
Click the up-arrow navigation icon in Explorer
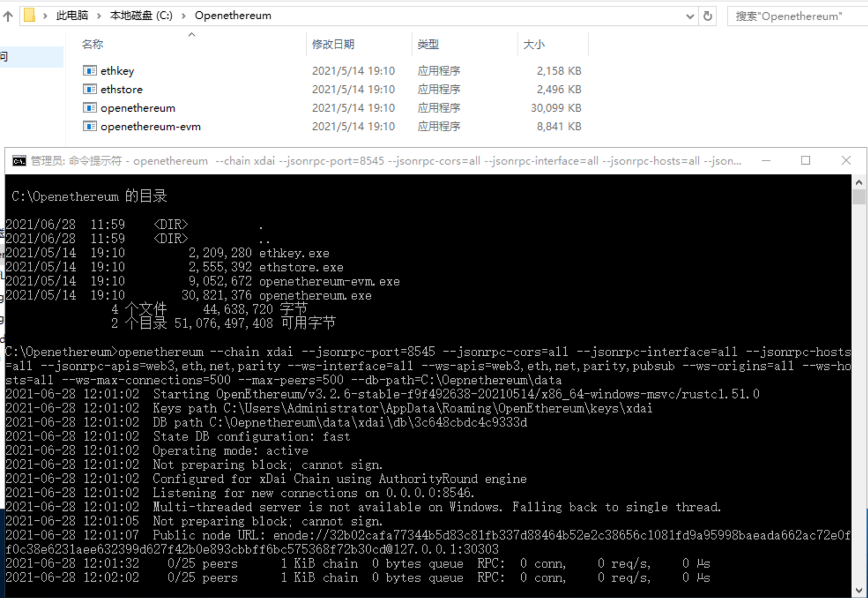point(8,16)
